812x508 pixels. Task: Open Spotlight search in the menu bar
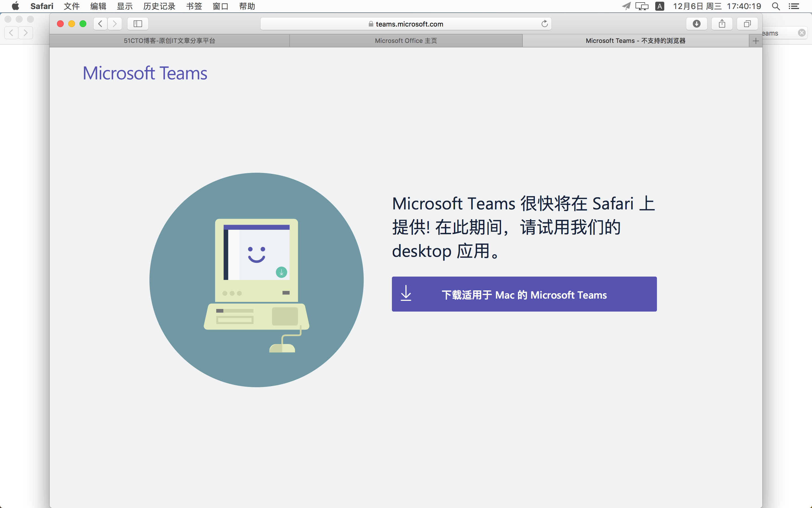(x=776, y=6)
